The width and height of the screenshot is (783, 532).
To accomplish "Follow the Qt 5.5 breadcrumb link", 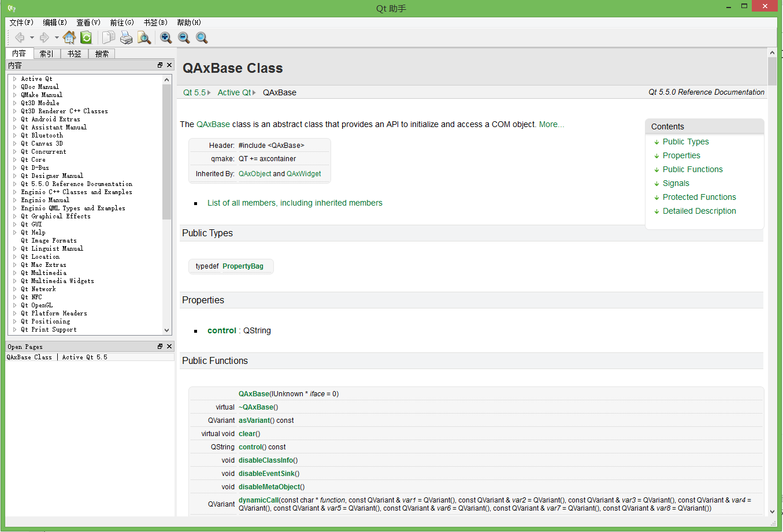I will [x=195, y=92].
